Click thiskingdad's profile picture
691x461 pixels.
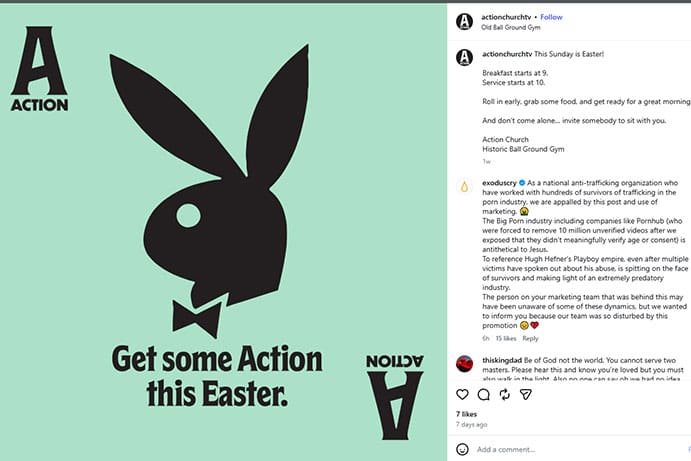coord(464,363)
